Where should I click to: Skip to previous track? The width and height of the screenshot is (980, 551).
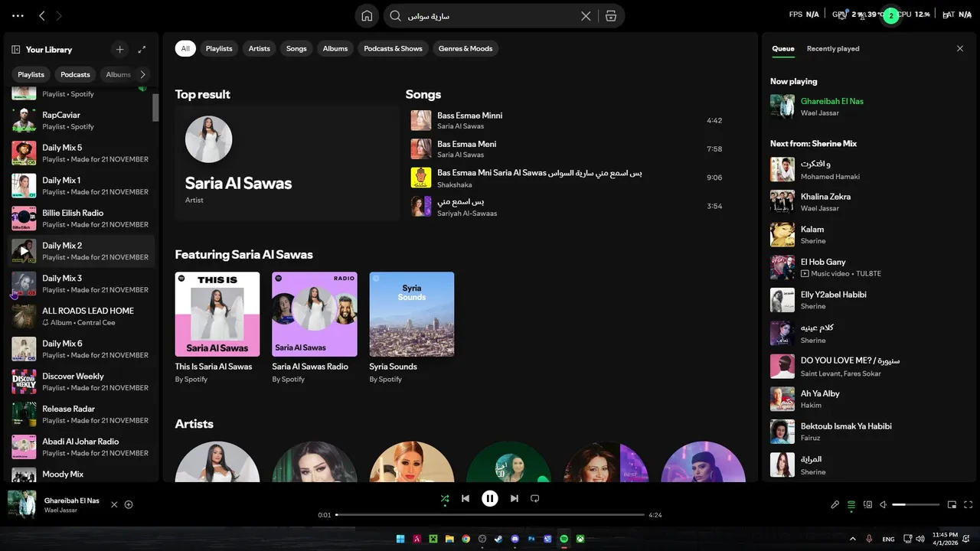[x=465, y=498]
